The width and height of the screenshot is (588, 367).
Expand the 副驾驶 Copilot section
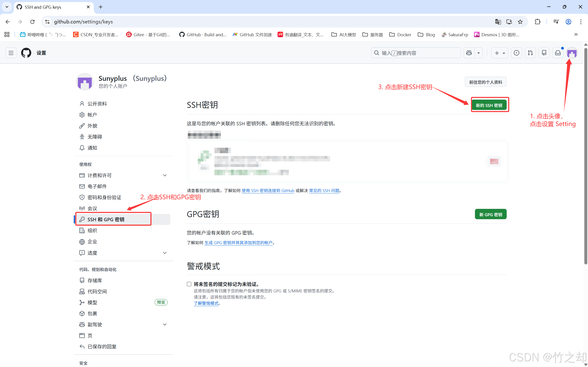tap(165, 324)
